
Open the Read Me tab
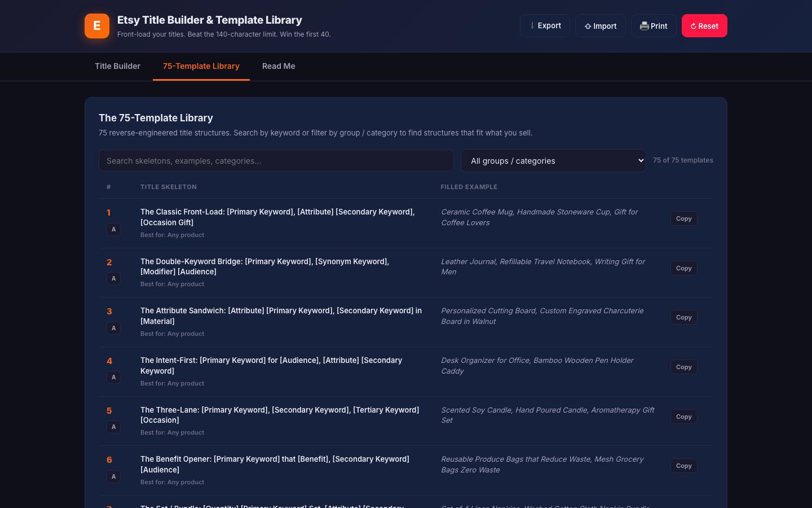pyautogui.click(x=279, y=66)
